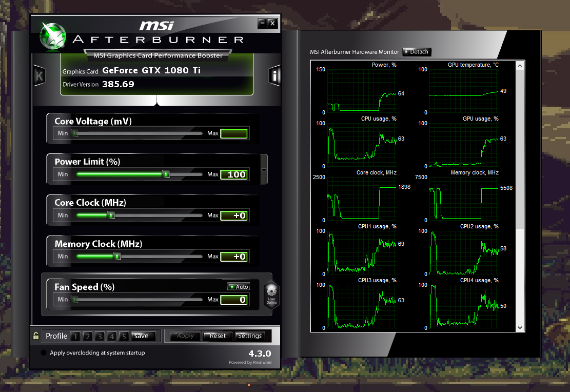Minimize the Afterburner window
This screenshot has width=570, height=392.
(263, 23)
